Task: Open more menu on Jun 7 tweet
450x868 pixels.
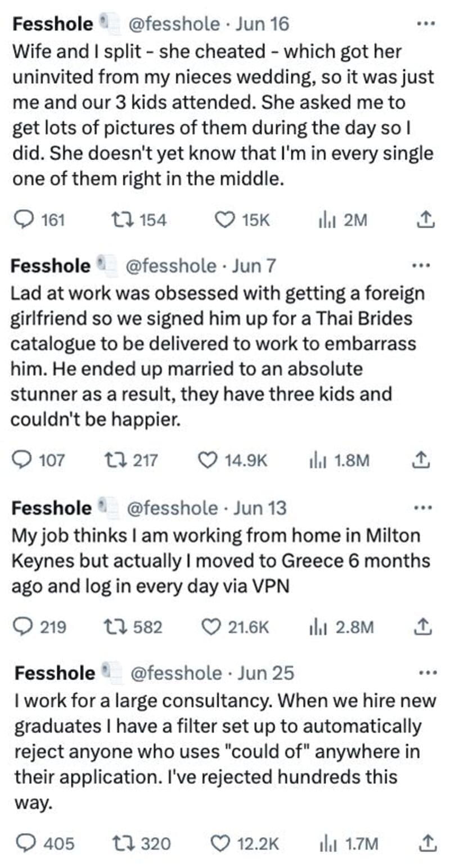Action: (x=422, y=265)
